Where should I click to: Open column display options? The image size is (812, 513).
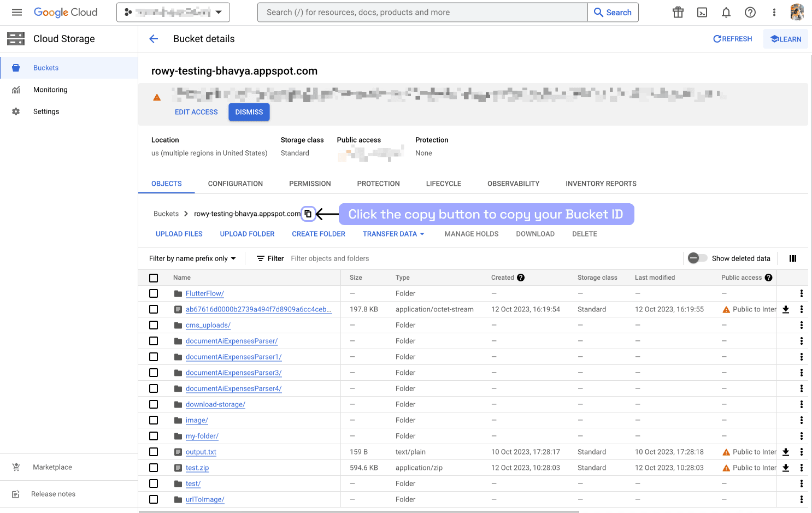[792, 258]
